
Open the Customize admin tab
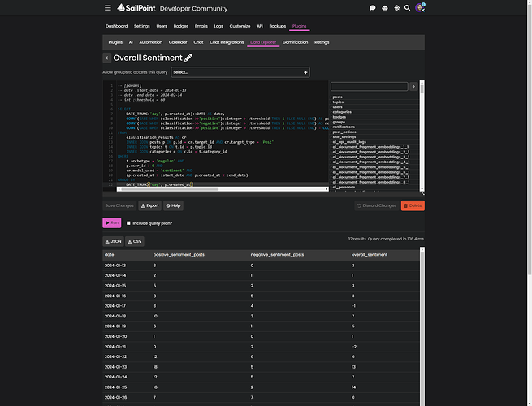click(x=240, y=26)
